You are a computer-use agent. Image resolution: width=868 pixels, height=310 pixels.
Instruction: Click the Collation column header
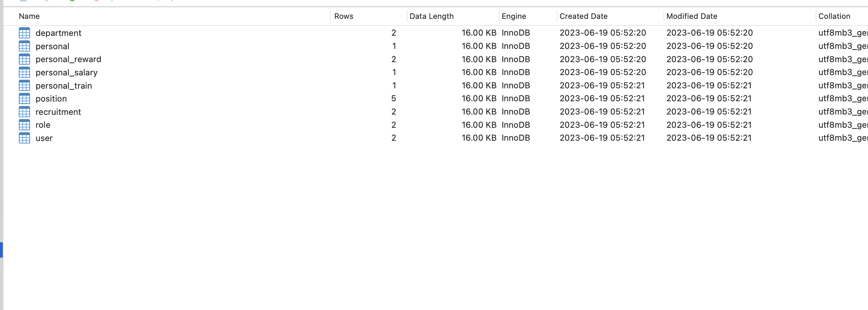(x=834, y=16)
